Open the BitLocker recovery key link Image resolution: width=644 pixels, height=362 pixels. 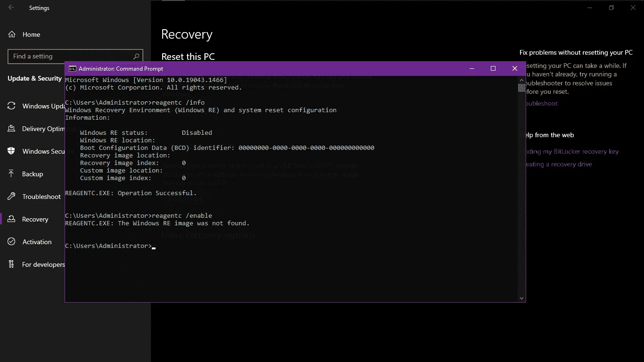point(572,151)
